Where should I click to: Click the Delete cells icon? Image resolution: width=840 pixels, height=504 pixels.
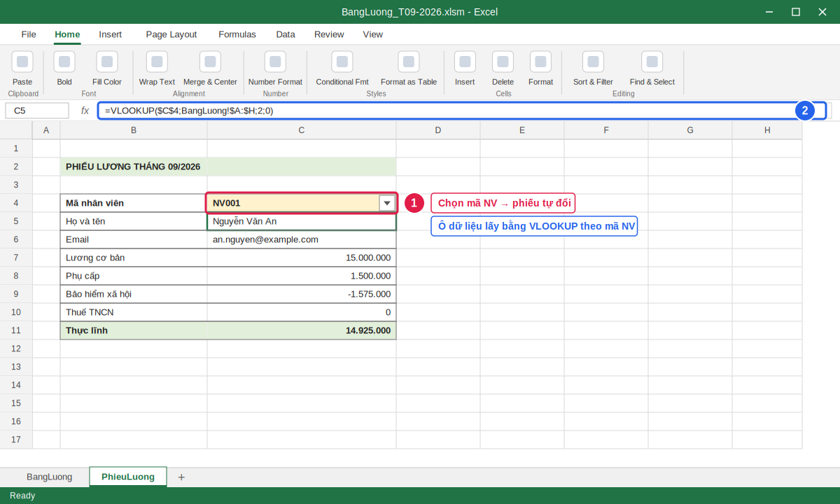pyautogui.click(x=503, y=62)
